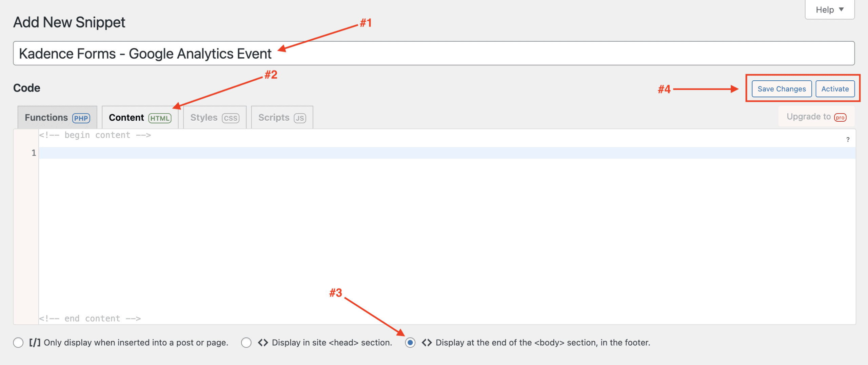Viewport: 868px width, 365px height.
Task: Click the JS badge on Scripts tab
Action: click(x=300, y=118)
